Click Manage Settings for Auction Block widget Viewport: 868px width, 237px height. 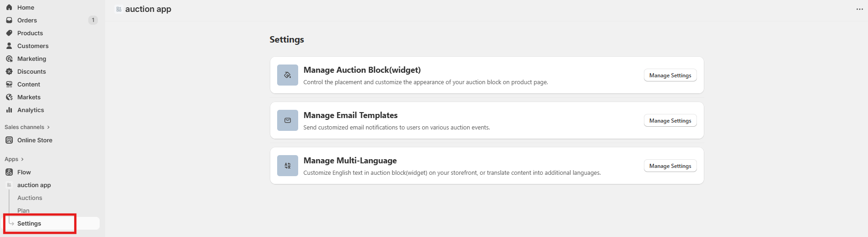tap(670, 75)
